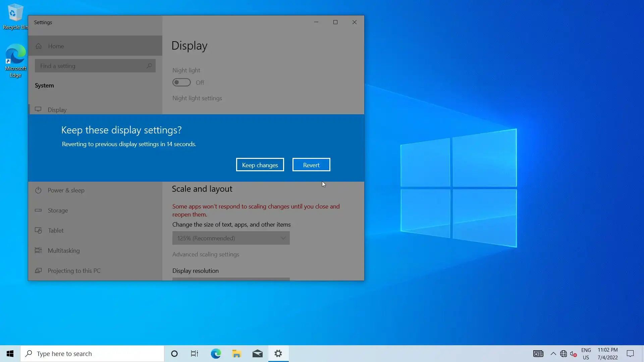Image resolution: width=644 pixels, height=362 pixels.
Task: Open Night light settings link
Action: (197, 98)
